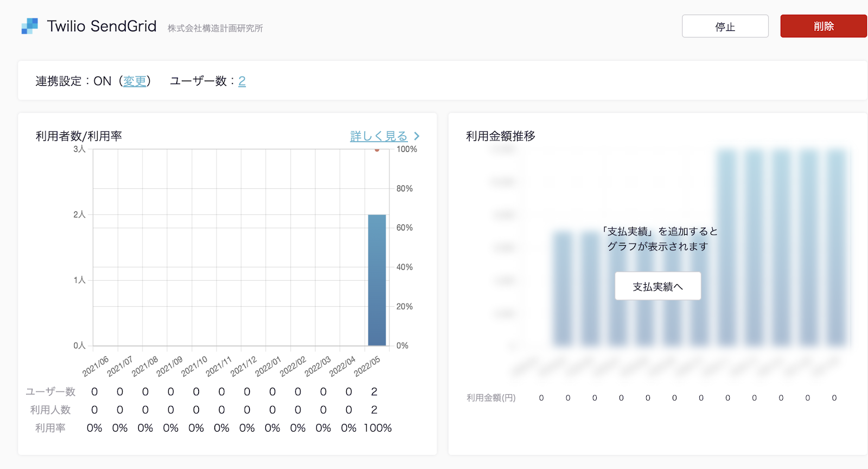Click the 2021/06 x-axis label
Viewport: 868px width, 469px height.
(x=95, y=367)
